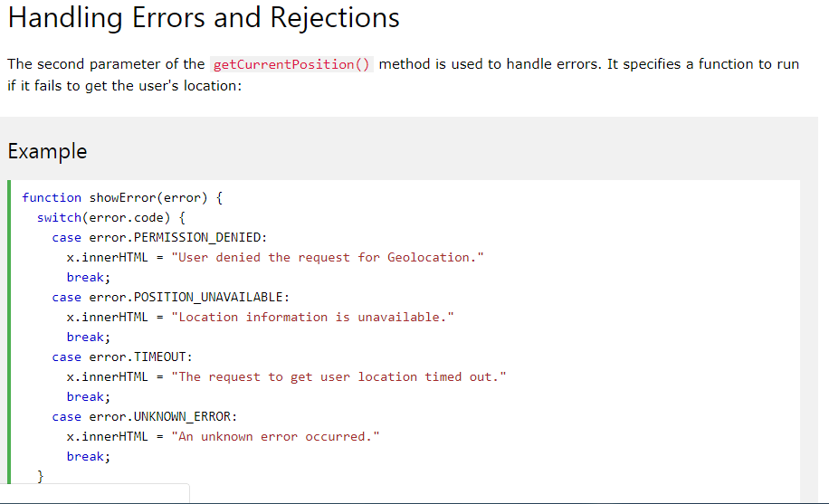Click error.TIMEOUT case label
This screenshot has height=504, width=829.
pyautogui.click(x=140, y=357)
